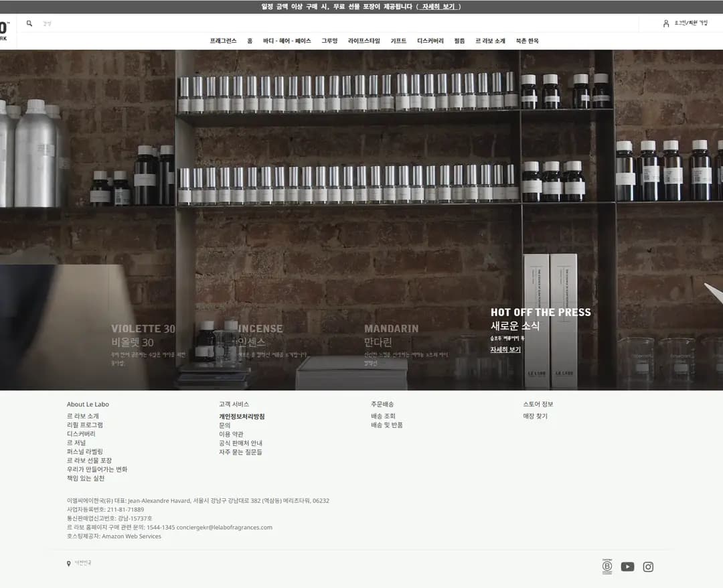The image size is (723, 588).
Task: Open the 바디 - 헤어 - 페이스 menu
Action: (287, 41)
